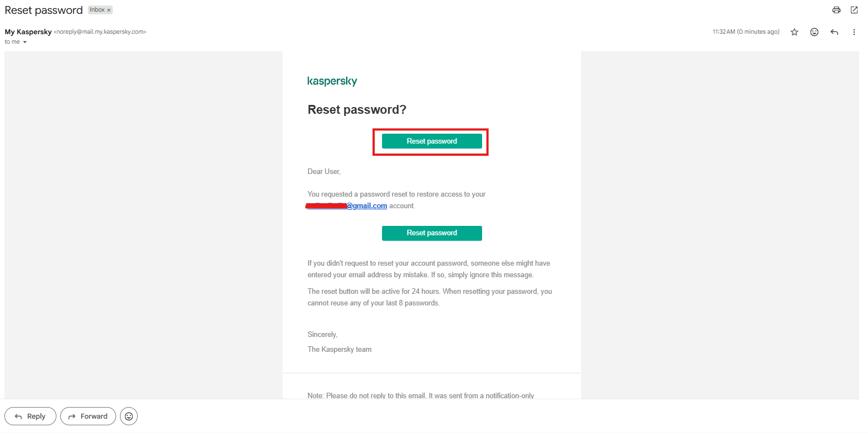Click the reply arrow icon beside the timestamp
868x433 pixels.
point(834,32)
